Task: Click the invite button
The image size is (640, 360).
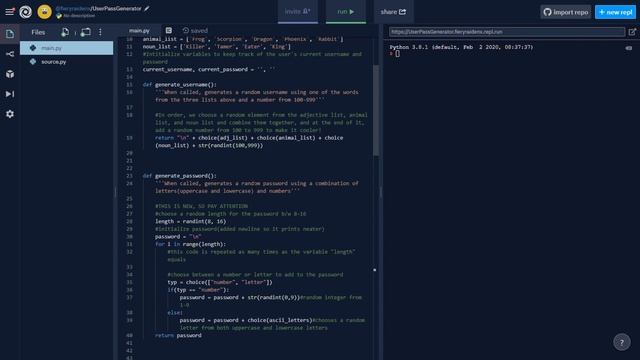Action: [298, 11]
